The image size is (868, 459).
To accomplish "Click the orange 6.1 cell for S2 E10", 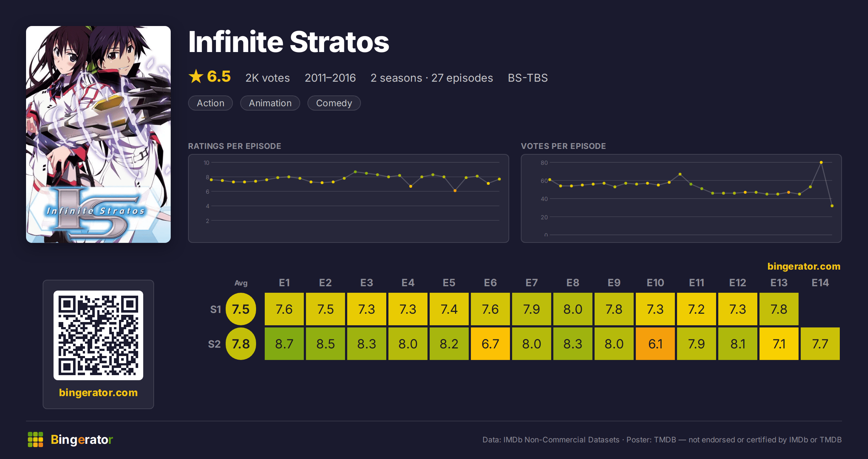I will pyautogui.click(x=655, y=344).
